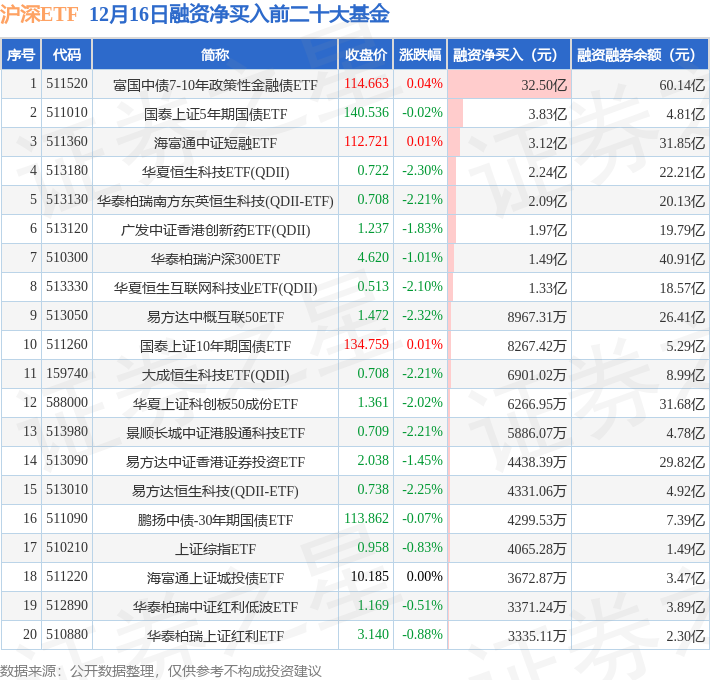Image resolution: width=710 pixels, height=680 pixels.
Task: Select 易方达中概互联50ETF name
Action: click(215, 317)
